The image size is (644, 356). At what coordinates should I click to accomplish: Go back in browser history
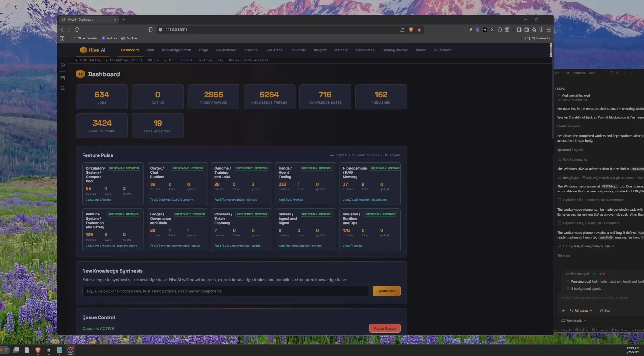pyautogui.click(x=62, y=29)
